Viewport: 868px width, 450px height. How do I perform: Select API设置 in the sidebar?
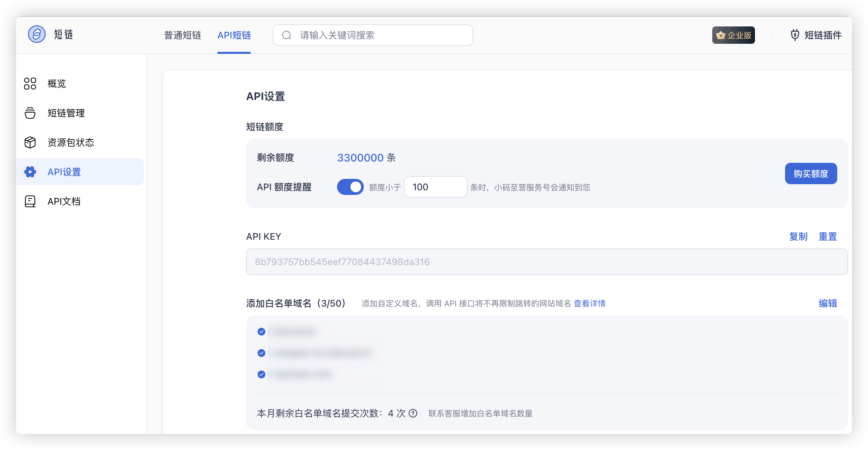(x=80, y=172)
